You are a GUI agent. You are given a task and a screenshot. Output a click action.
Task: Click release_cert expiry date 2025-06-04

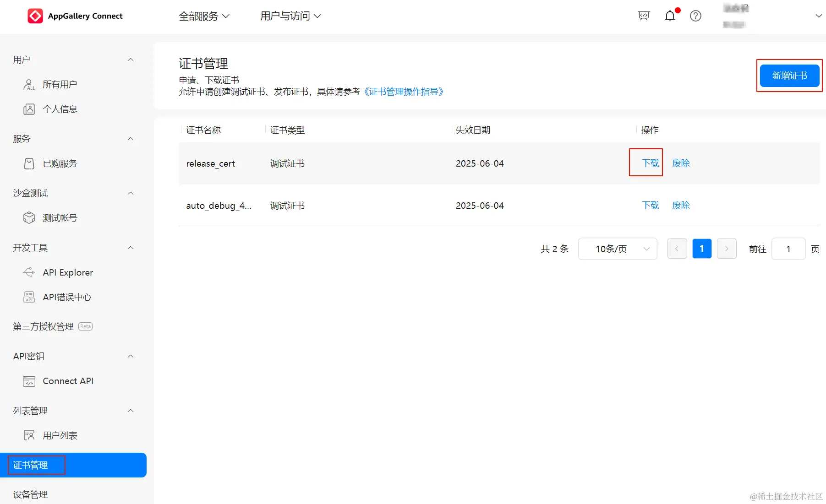coord(480,163)
